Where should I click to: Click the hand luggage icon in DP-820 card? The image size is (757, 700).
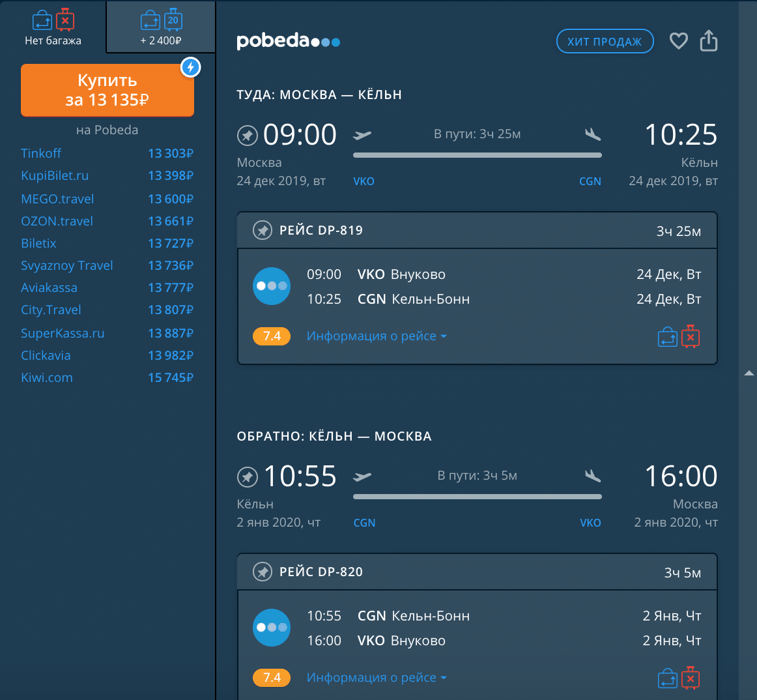tap(668, 678)
